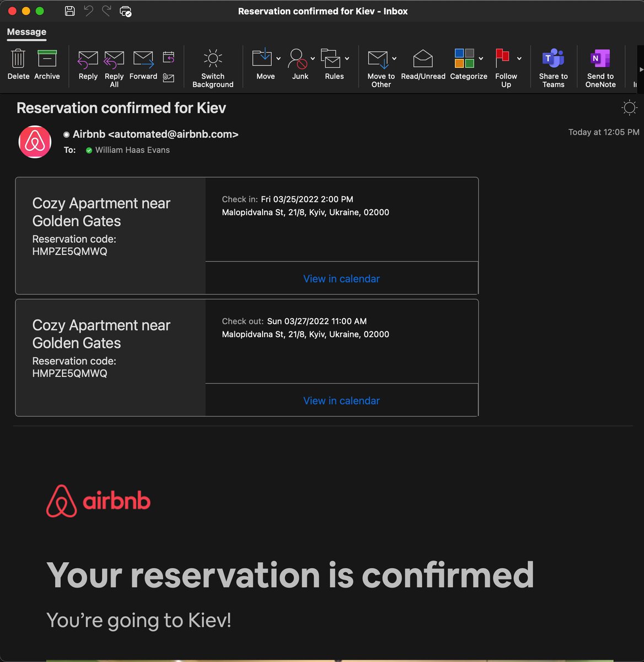Screen dimensions: 644x662
Task: Click recipient William Haas Evans
Action: click(132, 150)
